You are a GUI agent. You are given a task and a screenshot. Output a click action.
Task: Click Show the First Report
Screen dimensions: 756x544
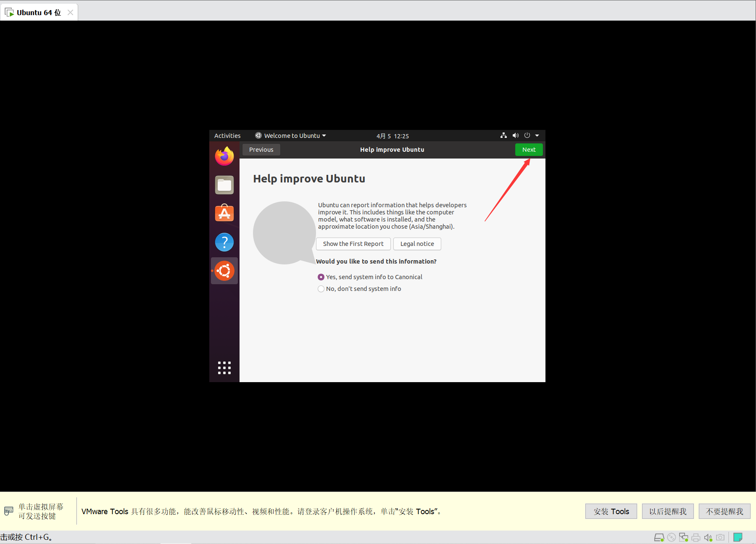pos(353,244)
